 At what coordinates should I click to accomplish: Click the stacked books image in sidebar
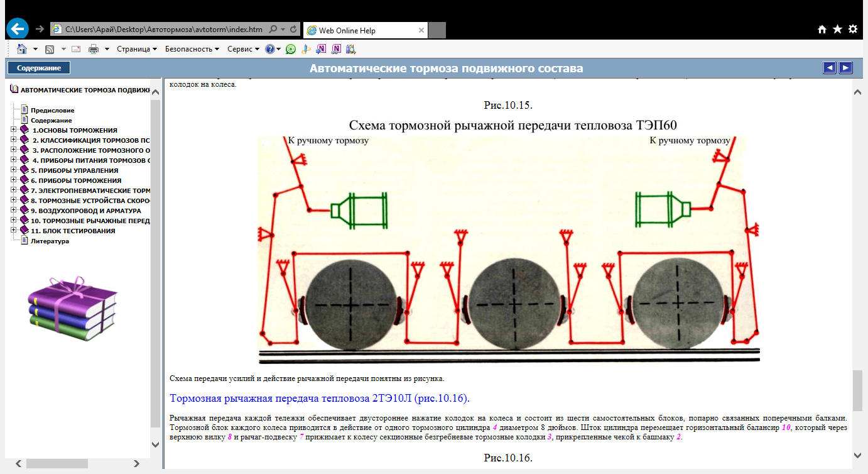(73, 309)
